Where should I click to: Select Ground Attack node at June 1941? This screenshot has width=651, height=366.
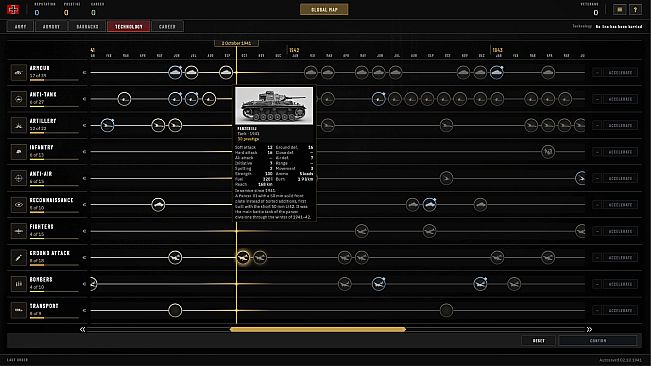(x=175, y=258)
